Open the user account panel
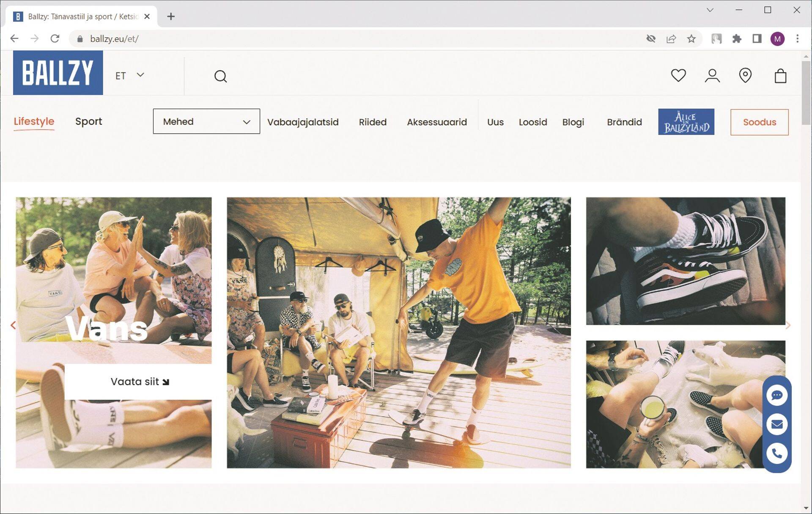812x514 pixels. [x=712, y=76]
